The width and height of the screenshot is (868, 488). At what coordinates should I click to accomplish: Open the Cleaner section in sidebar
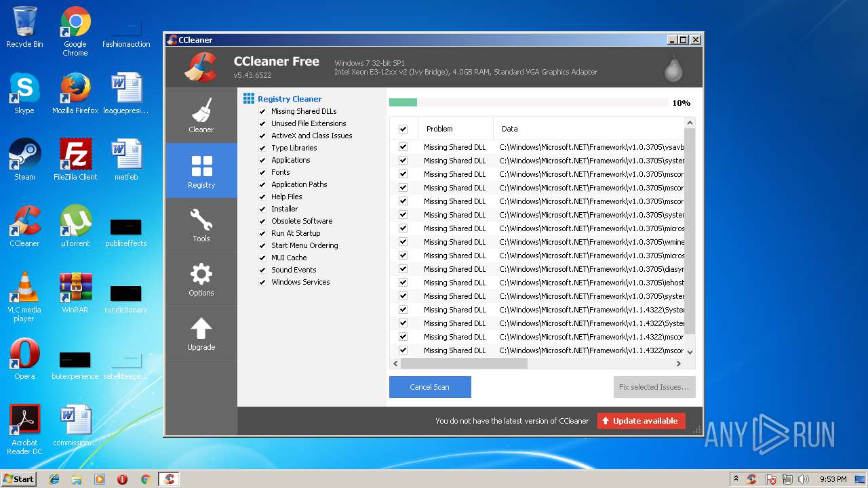click(201, 115)
